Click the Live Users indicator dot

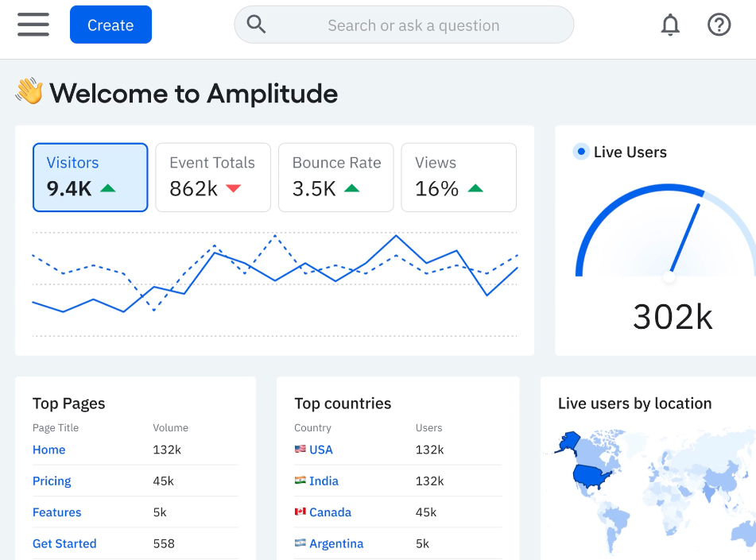click(x=581, y=152)
